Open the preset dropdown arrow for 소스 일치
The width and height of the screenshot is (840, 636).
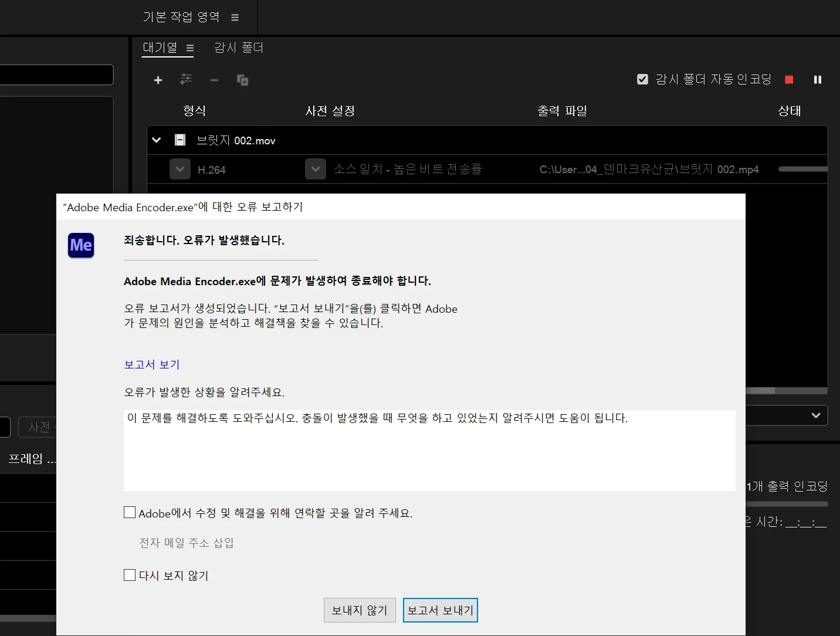[316, 169]
